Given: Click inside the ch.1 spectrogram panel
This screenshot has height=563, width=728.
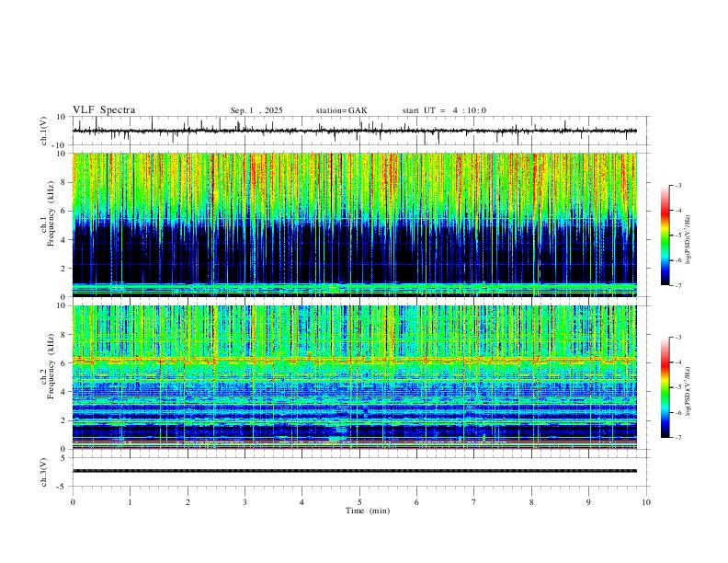Looking at the screenshot, I should [x=355, y=224].
